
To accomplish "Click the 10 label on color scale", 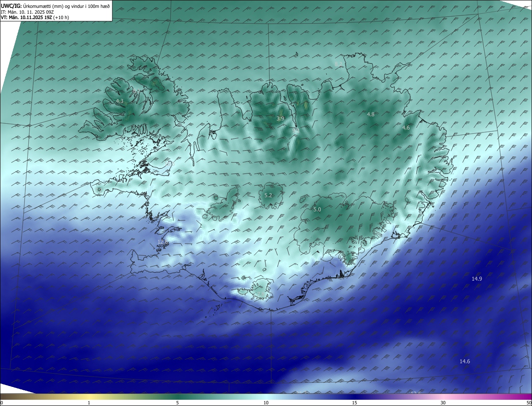I will click(266, 403).
